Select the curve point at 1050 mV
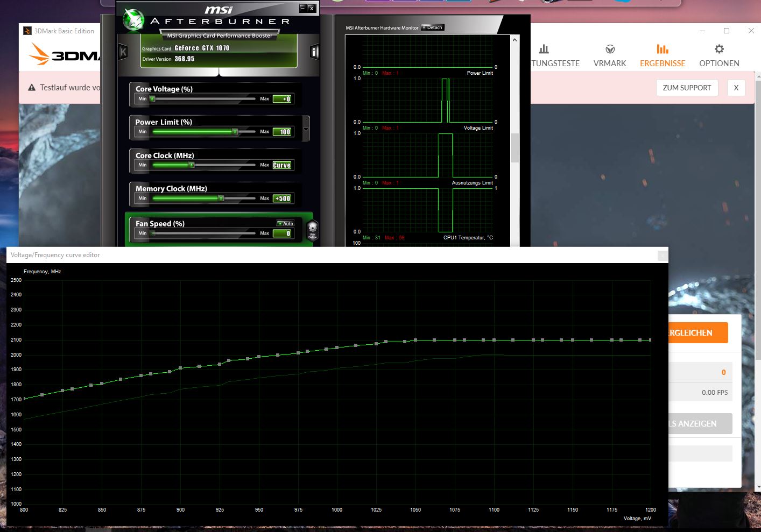 415,340
